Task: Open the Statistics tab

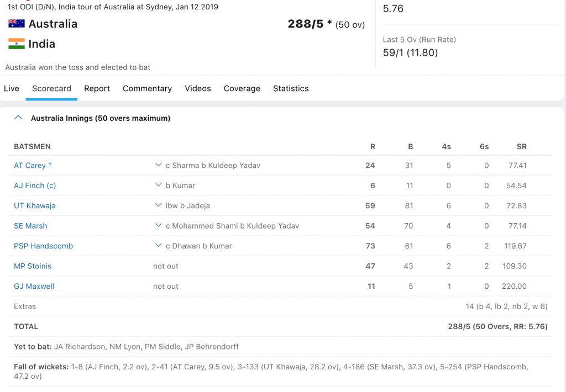Action: [291, 88]
